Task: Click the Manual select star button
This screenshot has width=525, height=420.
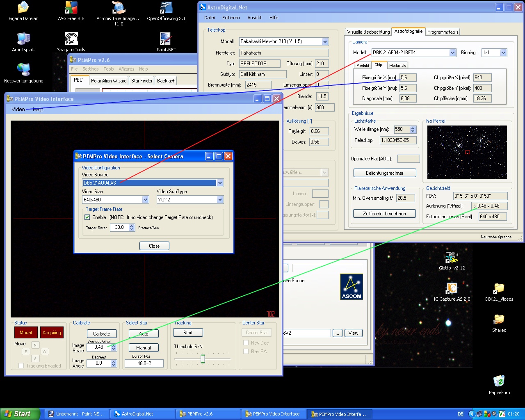Action: point(144,347)
